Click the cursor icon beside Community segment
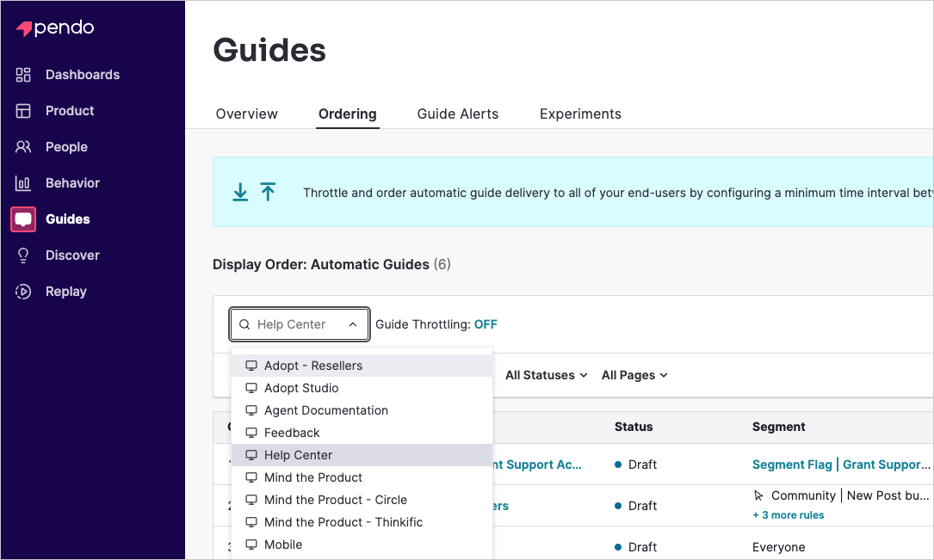The image size is (934, 560). pyautogui.click(x=758, y=495)
